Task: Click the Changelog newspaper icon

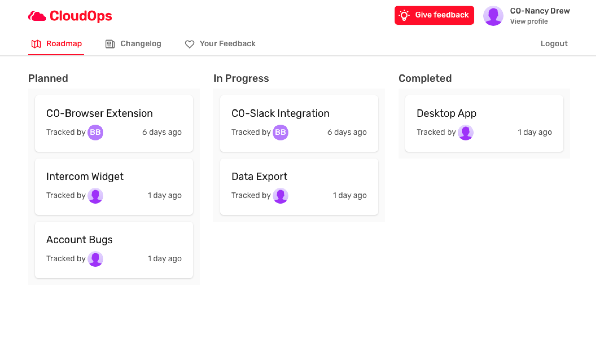Action: (x=110, y=44)
